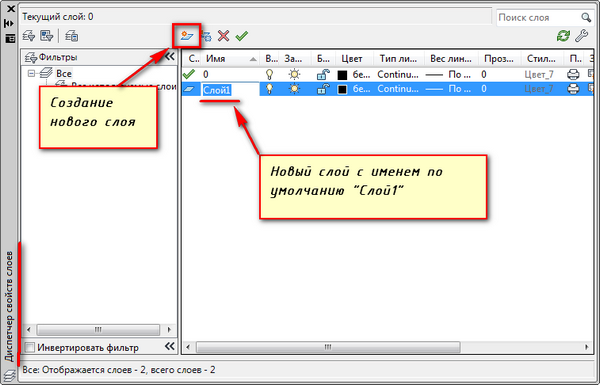Viewport: 600px width, 385px height.
Task: Collapse the Все filter tree node
Action: (x=31, y=73)
